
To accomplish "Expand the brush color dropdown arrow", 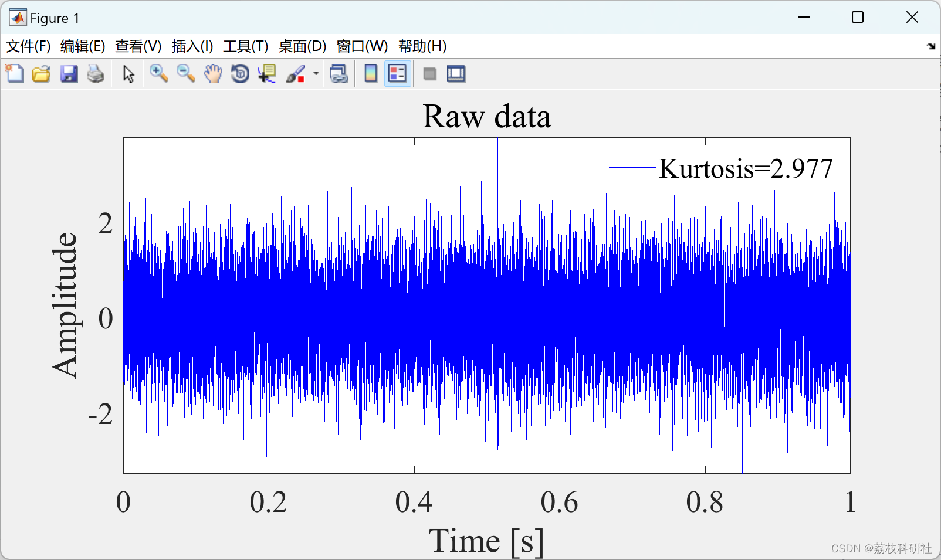I will click(x=316, y=74).
